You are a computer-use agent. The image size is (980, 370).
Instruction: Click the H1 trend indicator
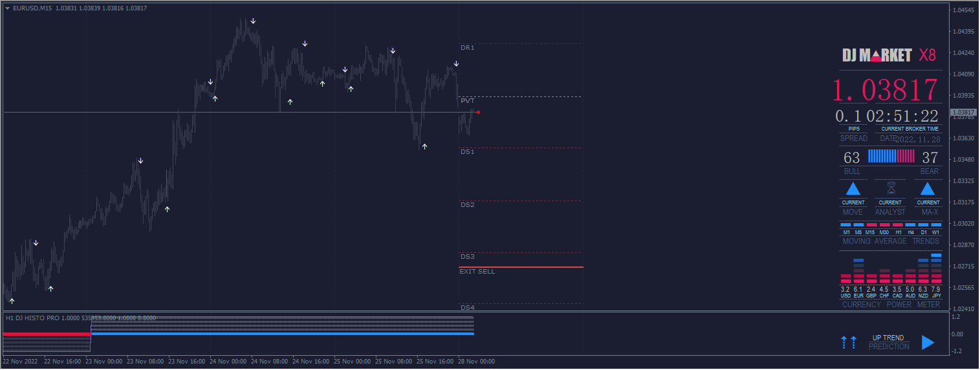tap(898, 224)
